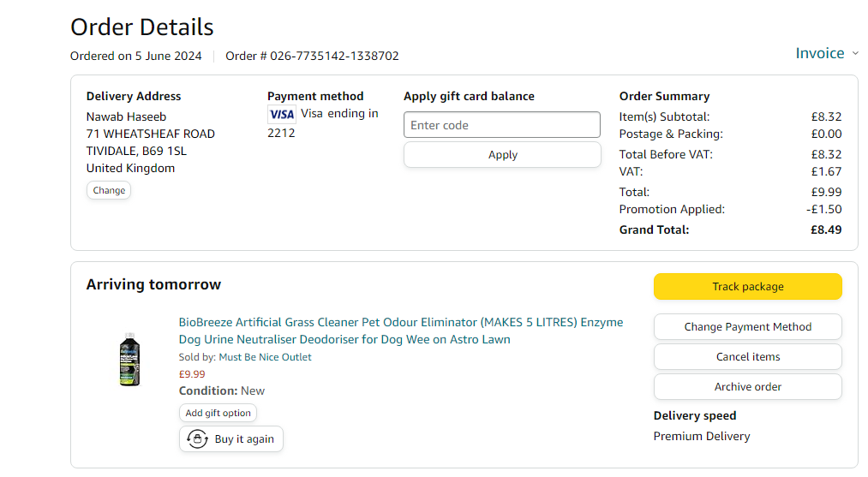The width and height of the screenshot is (868, 477).
Task: Visit Must Be Nice Outlet seller page
Action: pyautogui.click(x=265, y=357)
